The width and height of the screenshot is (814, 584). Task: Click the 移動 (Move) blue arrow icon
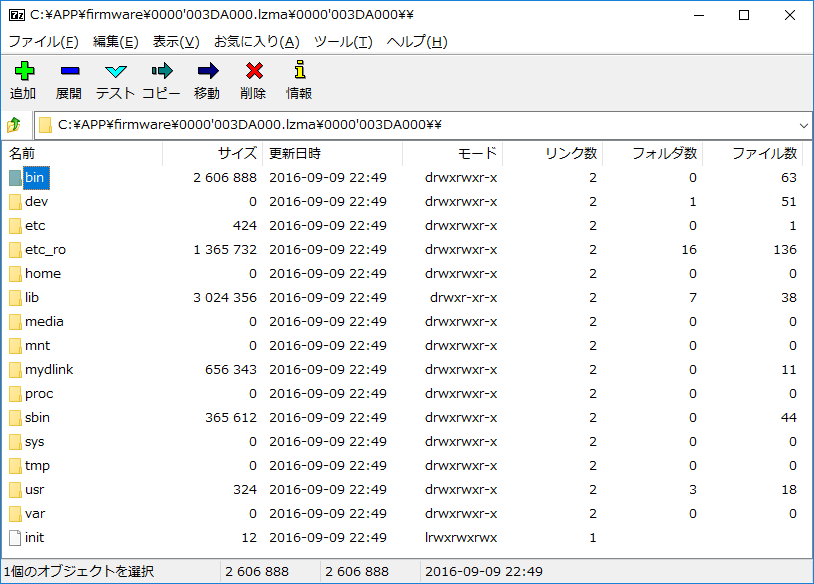(x=208, y=71)
